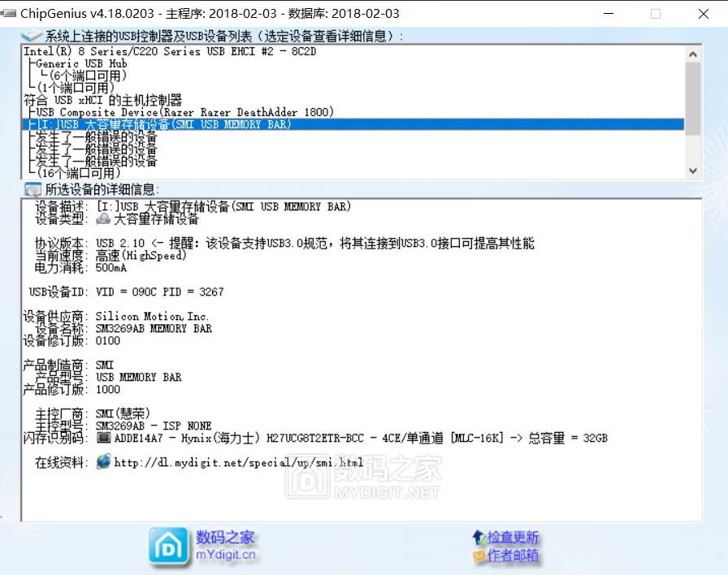Click the globe icon beside the online URL

click(x=103, y=462)
